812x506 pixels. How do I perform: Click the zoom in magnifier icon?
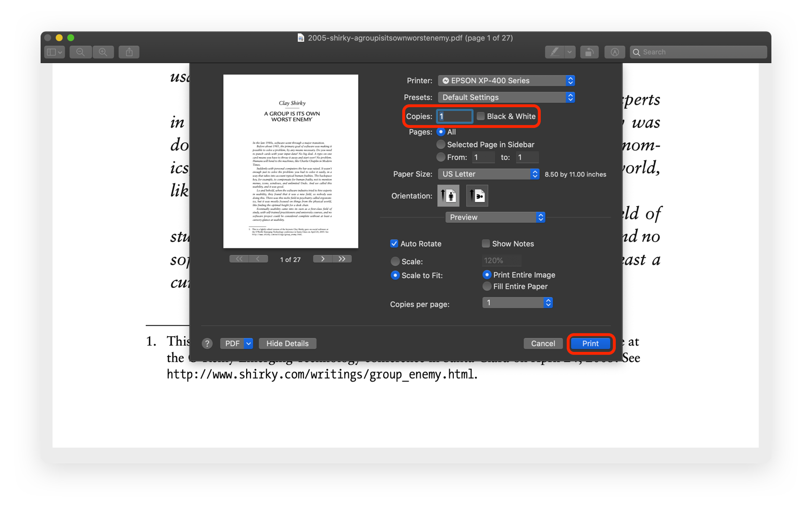pos(103,52)
